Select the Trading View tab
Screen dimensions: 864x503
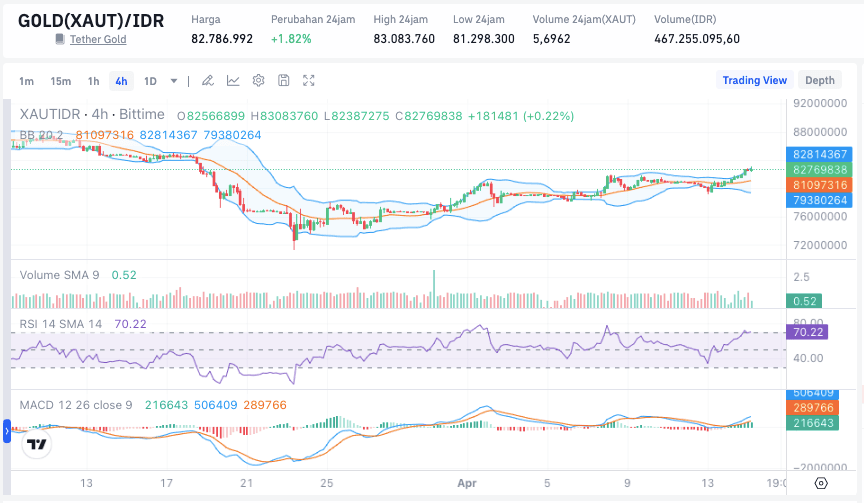click(754, 81)
